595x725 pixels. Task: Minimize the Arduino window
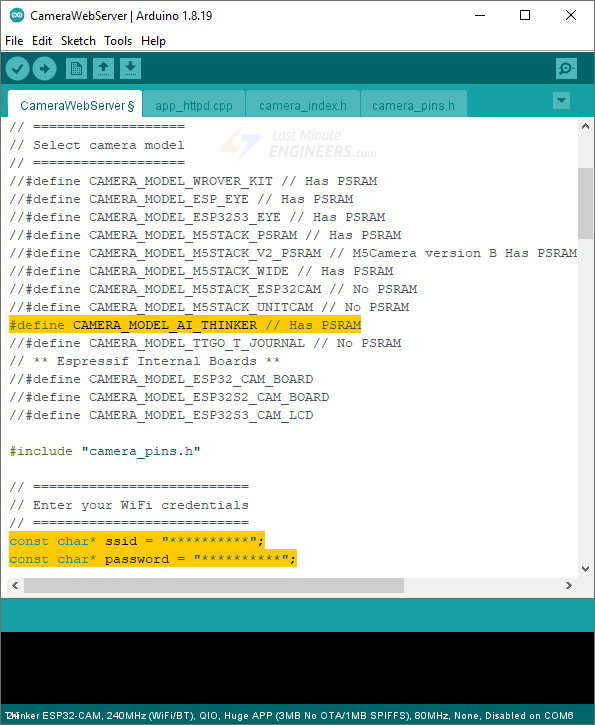pyautogui.click(x=480, y=15)
